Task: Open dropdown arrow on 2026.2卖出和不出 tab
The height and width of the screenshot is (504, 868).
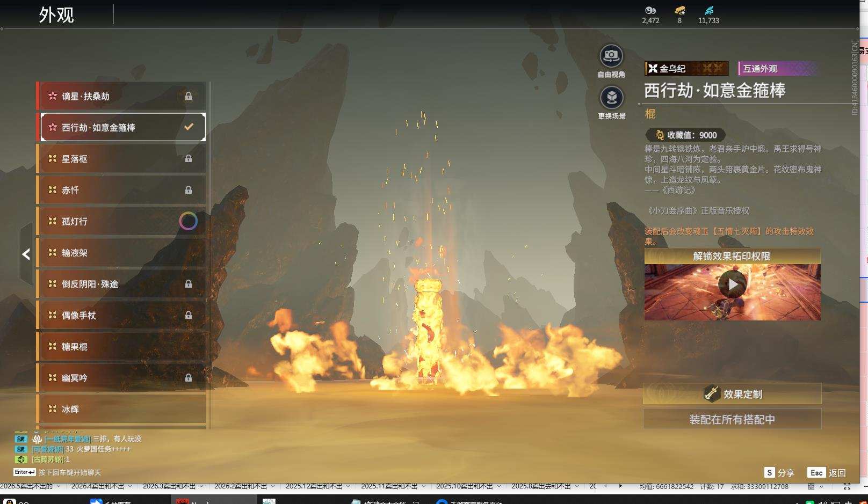Action: click(x=273, y=486)
